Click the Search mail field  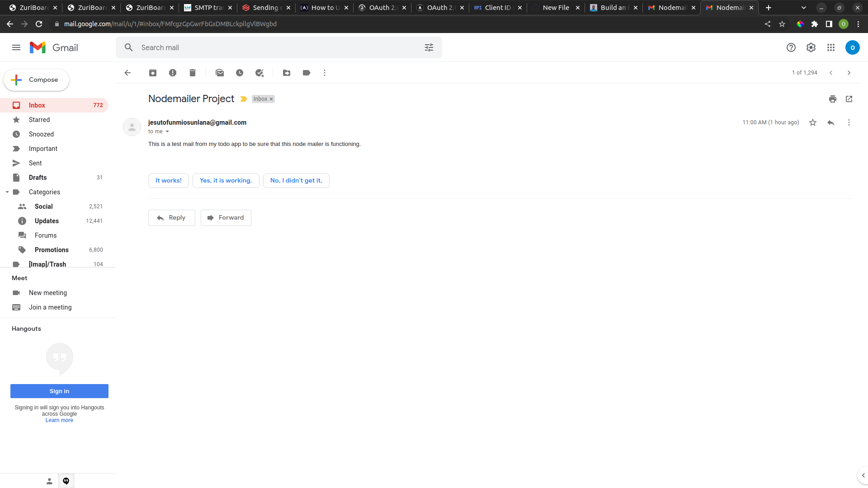(271, 47)
